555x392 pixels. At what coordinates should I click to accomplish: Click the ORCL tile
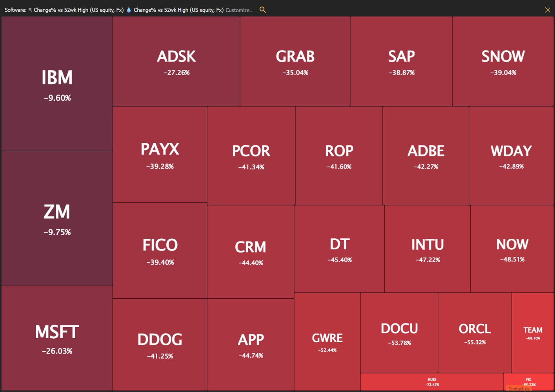(x=475, y=333)
